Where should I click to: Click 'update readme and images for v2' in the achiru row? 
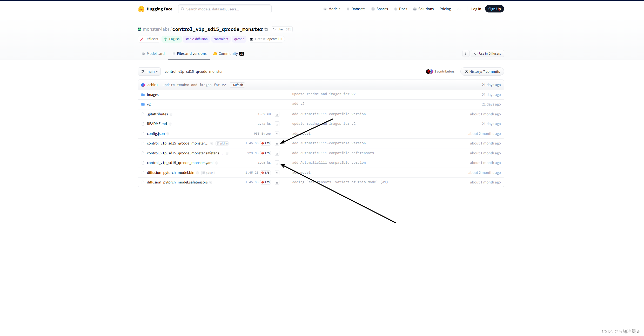pyautogui.click(x=194, y=85)
